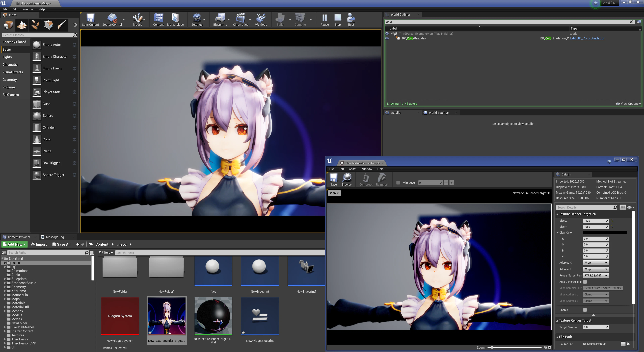Click the Eject toolbar icon

pyautogui.click(x=351, y=19)
